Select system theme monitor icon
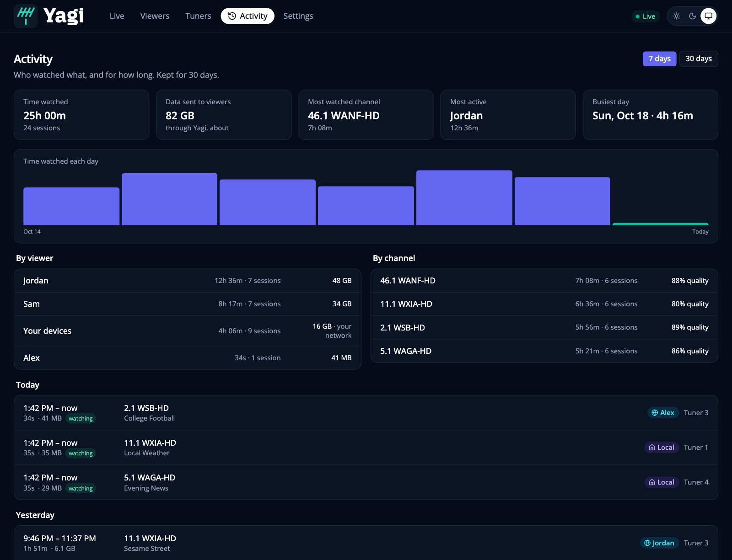The height and width of the screenshot is (560, 732). coord(709,16)
